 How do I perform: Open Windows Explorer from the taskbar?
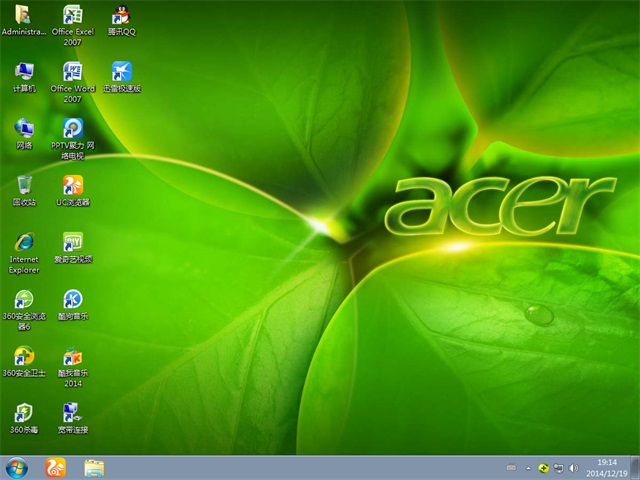tap(94, 467)
